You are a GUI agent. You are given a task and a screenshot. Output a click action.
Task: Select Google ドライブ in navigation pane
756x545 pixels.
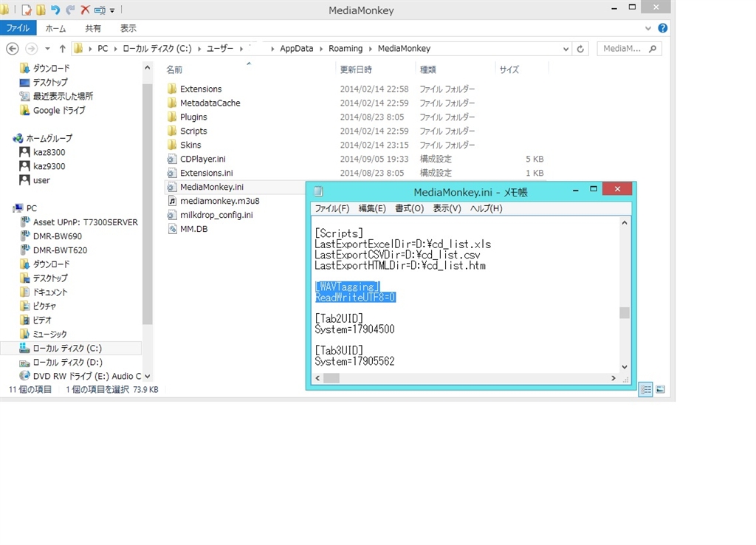(x=52, y=110)
